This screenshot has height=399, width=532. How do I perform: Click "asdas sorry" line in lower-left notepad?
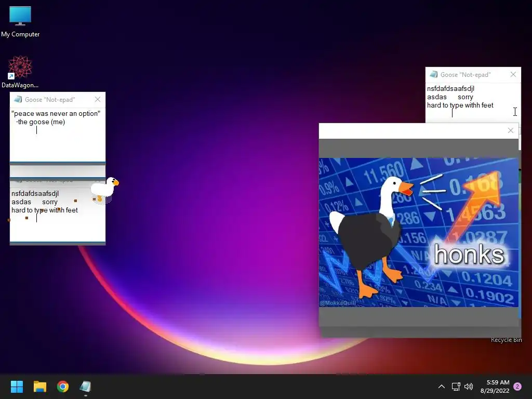34,202
